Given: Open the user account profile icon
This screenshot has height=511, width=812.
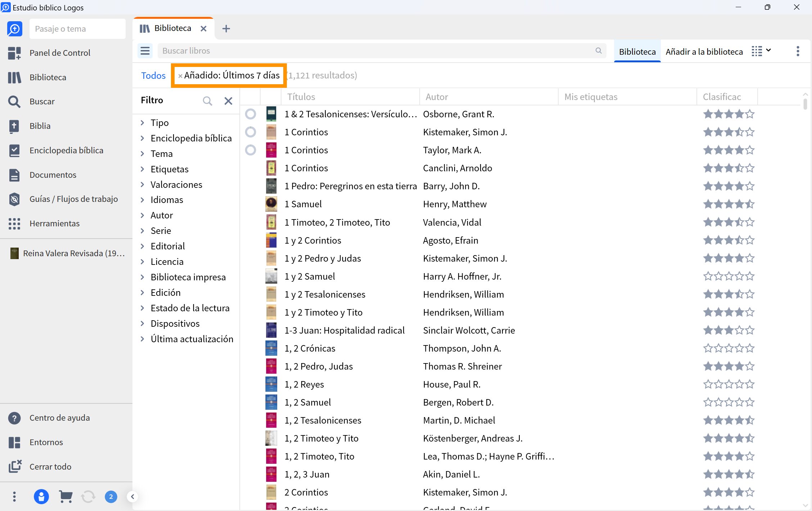Looking at the screenshot, I should pyautogui.click(x=41, y=497).
